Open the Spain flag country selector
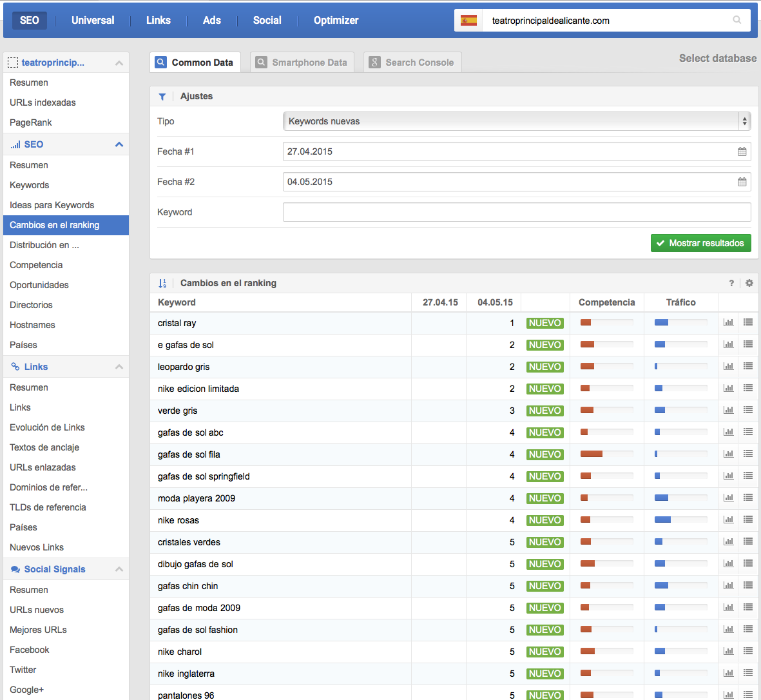The width and height of the screenshot is (761, 700). [468, 21]
